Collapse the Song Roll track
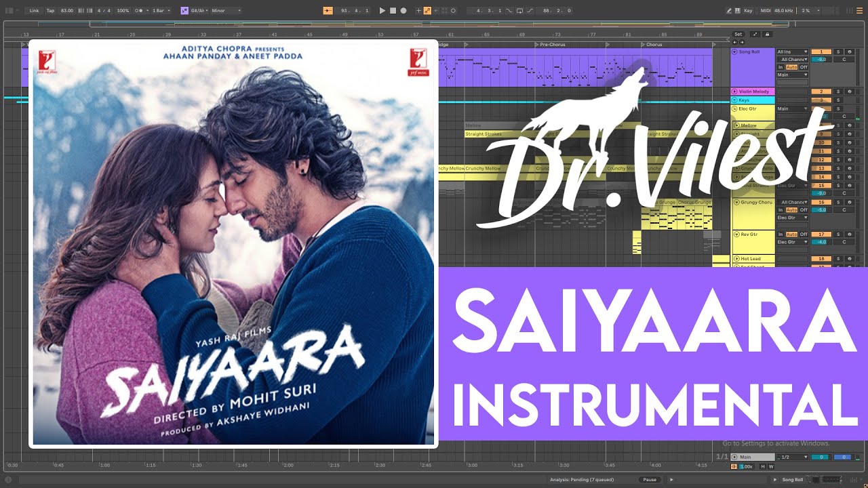 click(x=734, y=52)
